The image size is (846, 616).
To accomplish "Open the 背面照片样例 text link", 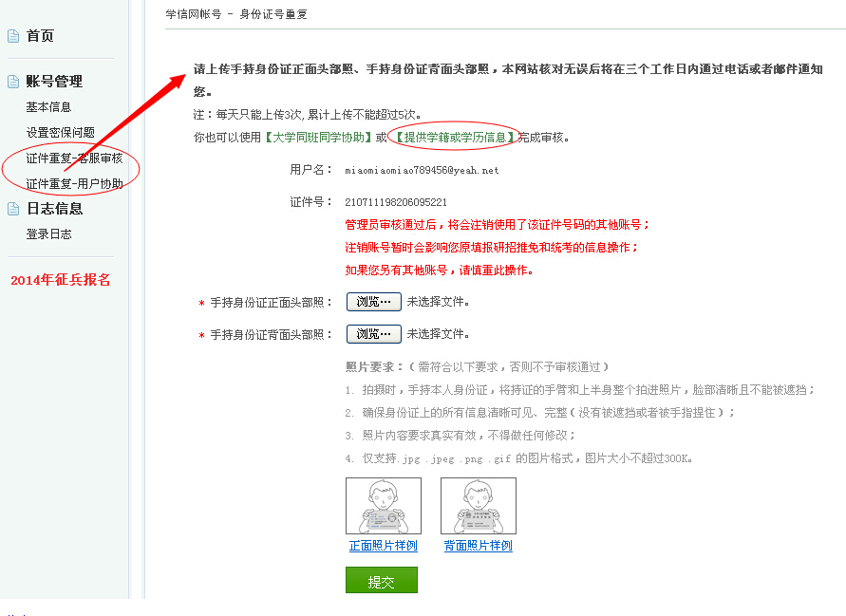I will (478, 546).
